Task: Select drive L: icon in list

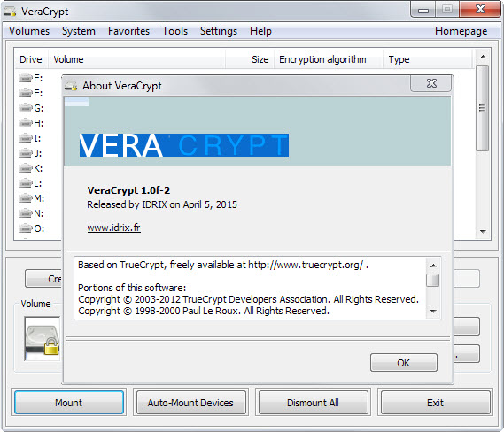Action: (25, 183)
